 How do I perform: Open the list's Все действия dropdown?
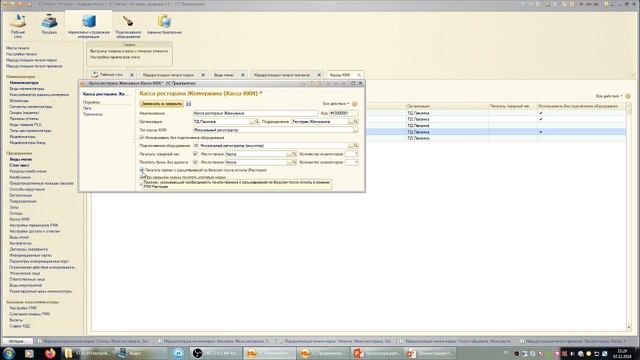click(609, 96)
